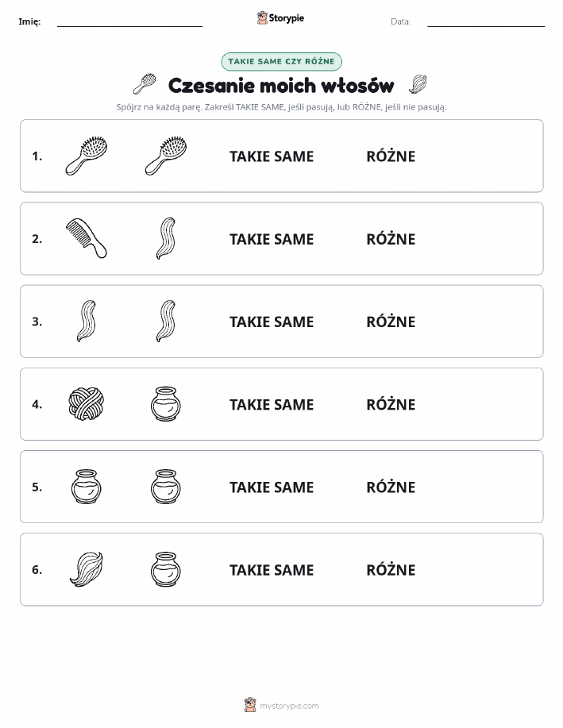Click the hair strand icon in row 2
This screenshot has width=563, height=728.
click(166, 238)
